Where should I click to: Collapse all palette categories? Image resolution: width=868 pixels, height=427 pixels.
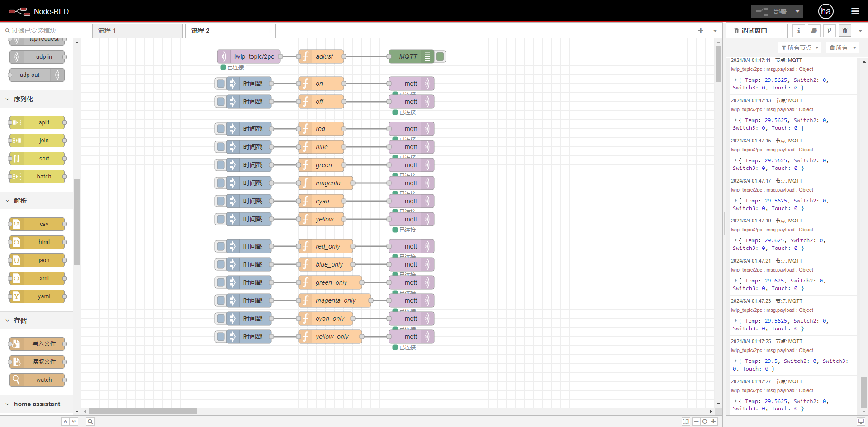66,422
